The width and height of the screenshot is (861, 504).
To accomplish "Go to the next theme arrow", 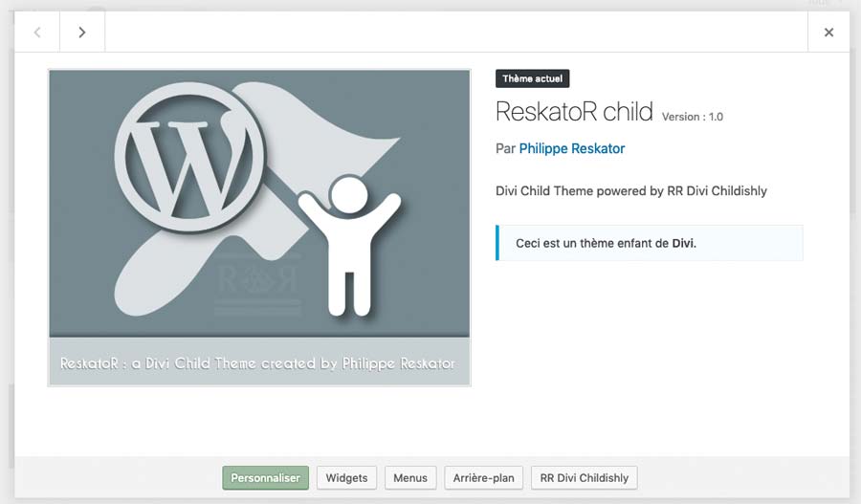I will 82,33.
